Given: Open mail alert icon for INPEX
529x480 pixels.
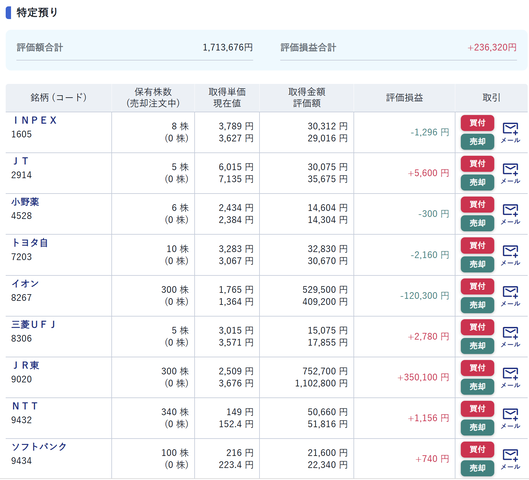Looking at the screenshot, I should coord(510,133).
